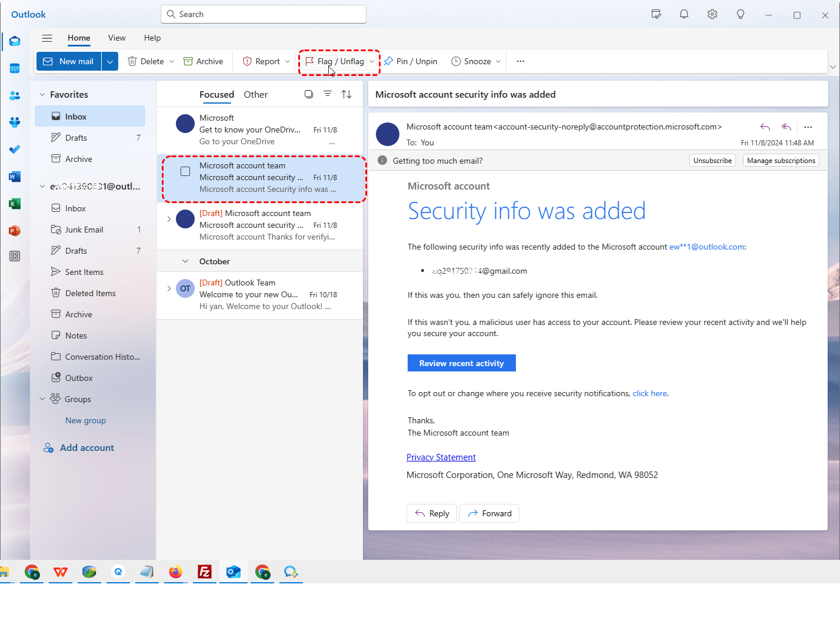840x644 pixels.
Task: Launch PowerPoint from the app rail
Action: click(x=15, y=231)
